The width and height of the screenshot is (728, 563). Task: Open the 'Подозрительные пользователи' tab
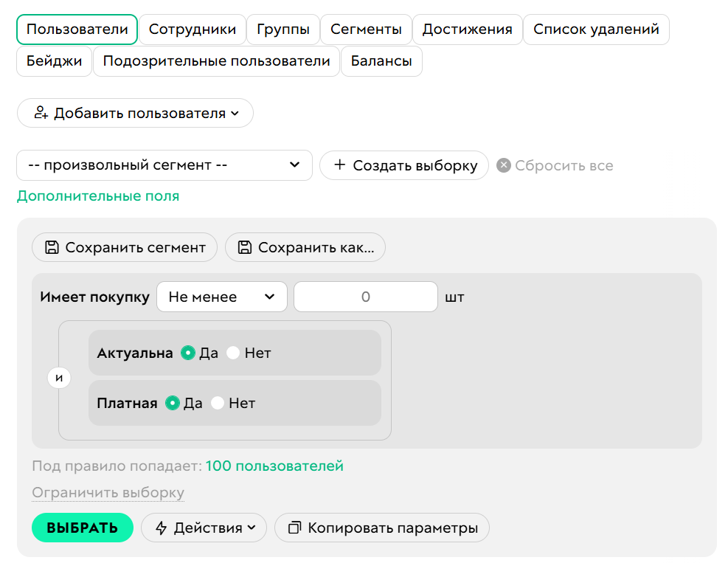216,61
